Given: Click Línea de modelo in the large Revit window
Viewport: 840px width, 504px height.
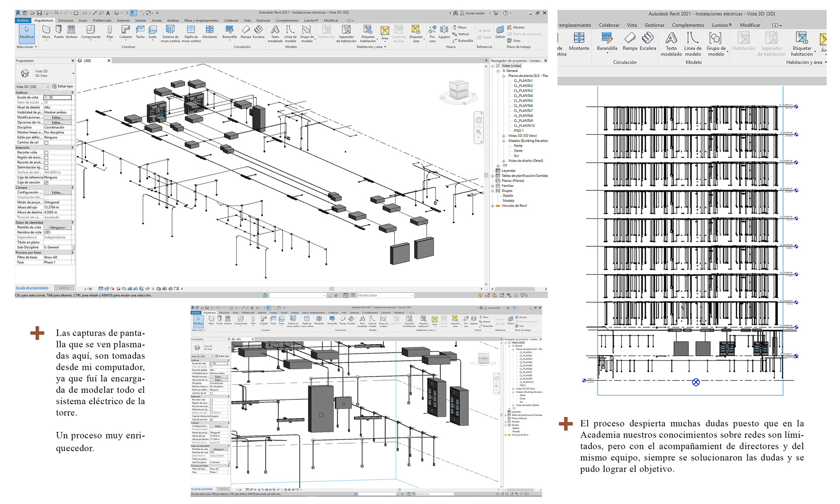Looking at the screenshot, I should [290, 34].
